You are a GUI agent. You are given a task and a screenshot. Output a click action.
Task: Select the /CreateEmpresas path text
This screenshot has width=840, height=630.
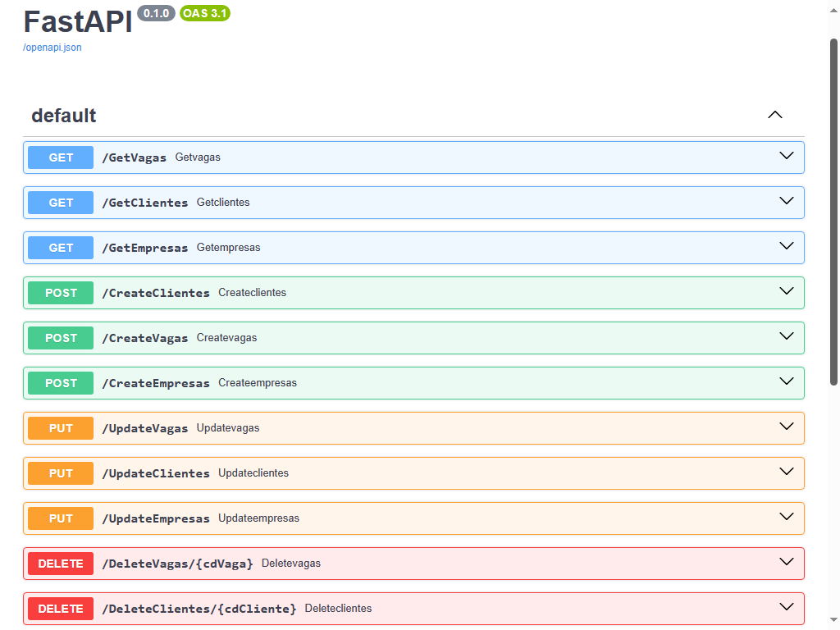(x=155, y=383)
